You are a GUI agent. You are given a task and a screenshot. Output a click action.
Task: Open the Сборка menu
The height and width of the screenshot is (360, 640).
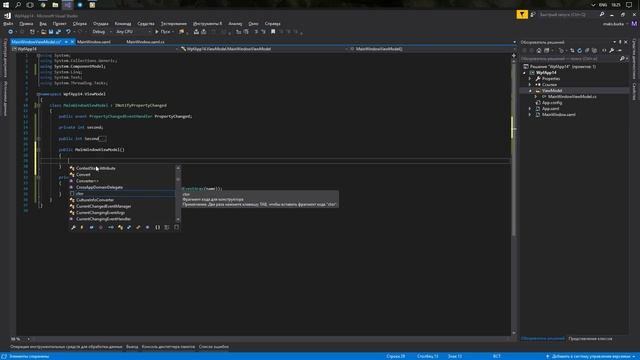[80, 24]
